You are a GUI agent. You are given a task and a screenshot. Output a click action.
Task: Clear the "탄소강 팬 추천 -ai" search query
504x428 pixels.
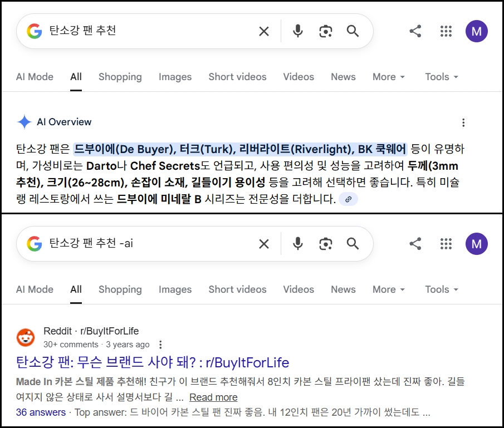coord(264,244)
